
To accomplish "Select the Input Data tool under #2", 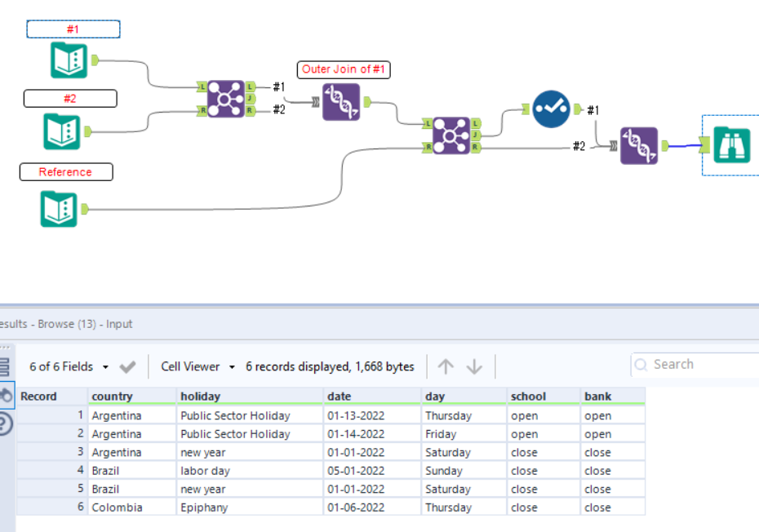I will (x=61, y=131).
